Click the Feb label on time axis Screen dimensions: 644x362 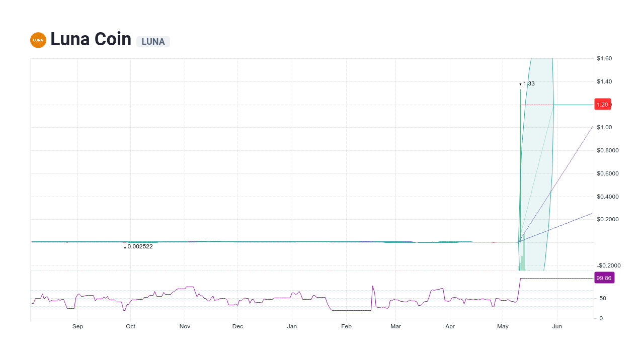point(346,326)
